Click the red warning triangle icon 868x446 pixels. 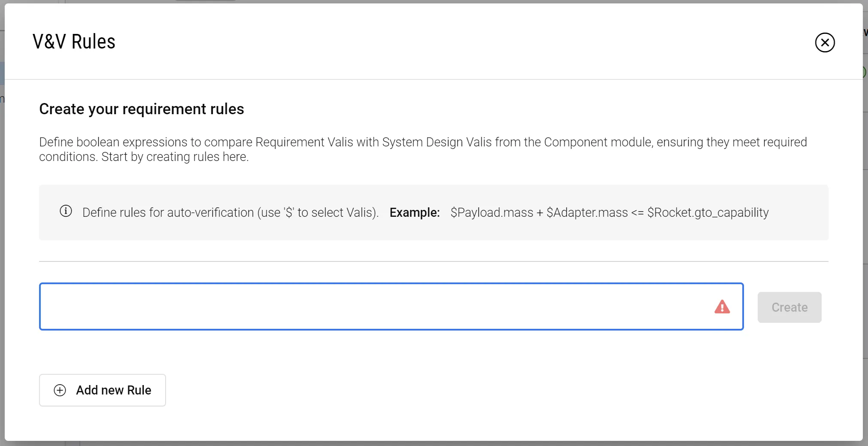(722, 307)
